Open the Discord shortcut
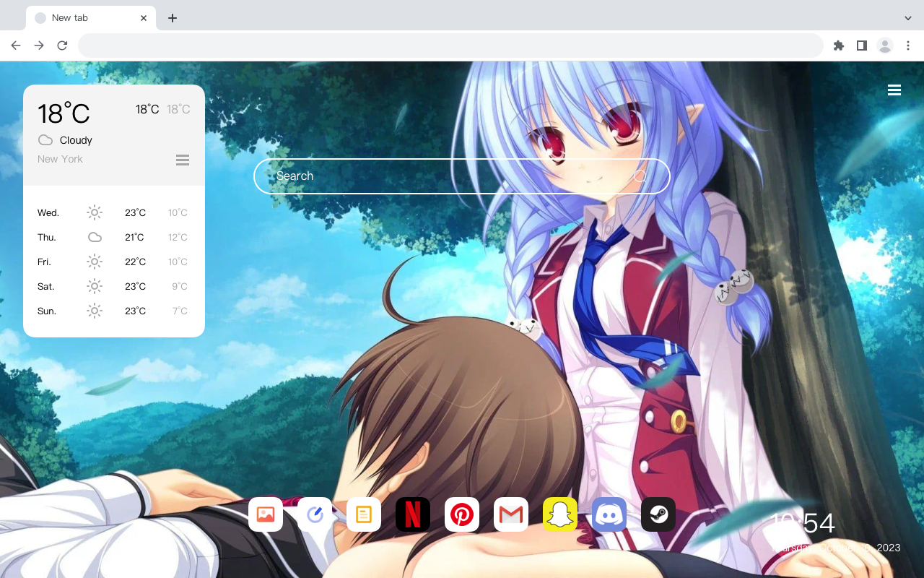Image resolution: width=924 pixels, height=578 pixels. pos(609,514)
